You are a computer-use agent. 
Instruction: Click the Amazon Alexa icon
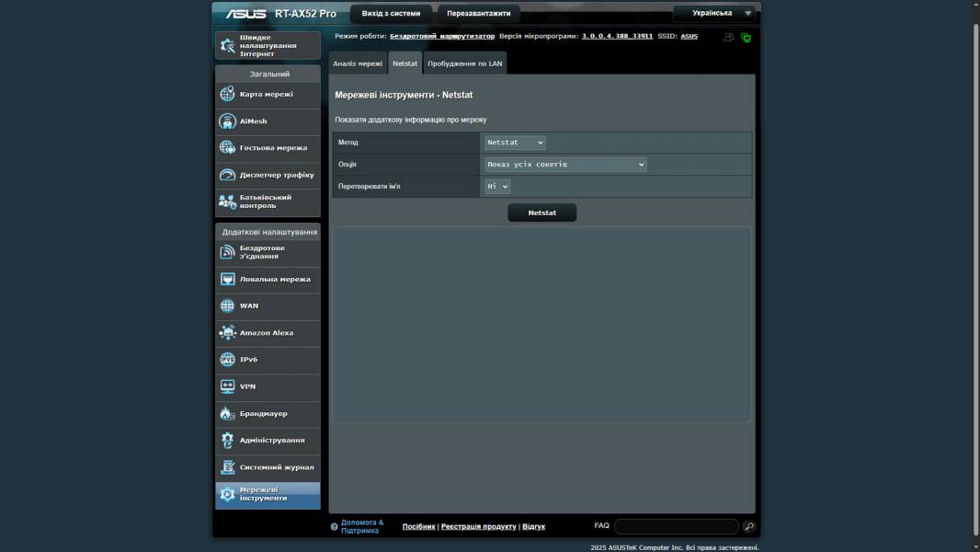tap(227, 333)
